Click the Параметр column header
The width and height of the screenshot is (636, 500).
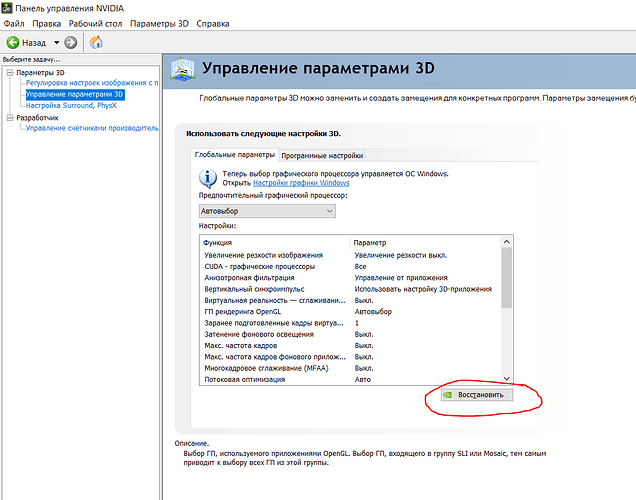[x=425, y=242]
